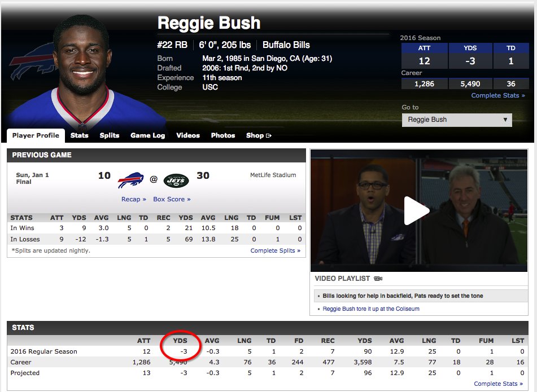Click the 'Buffalo Bills' team name
Viewport: 537px width, 392px height.
(x=286, y=45)
